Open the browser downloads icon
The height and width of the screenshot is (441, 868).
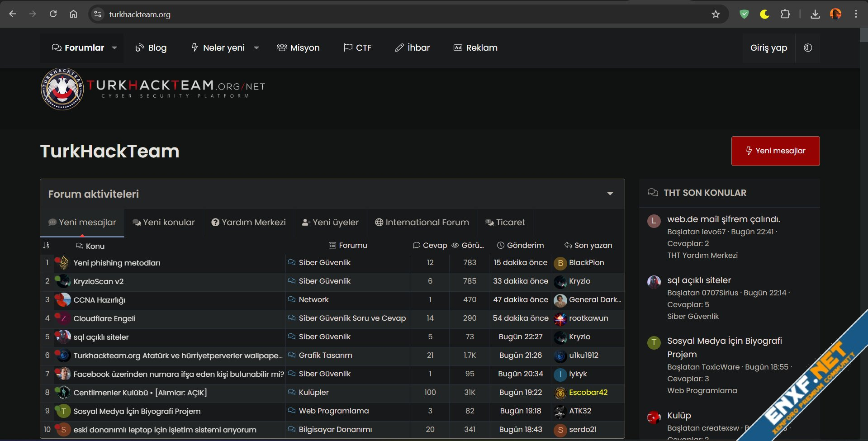click(x=815, y=14)
